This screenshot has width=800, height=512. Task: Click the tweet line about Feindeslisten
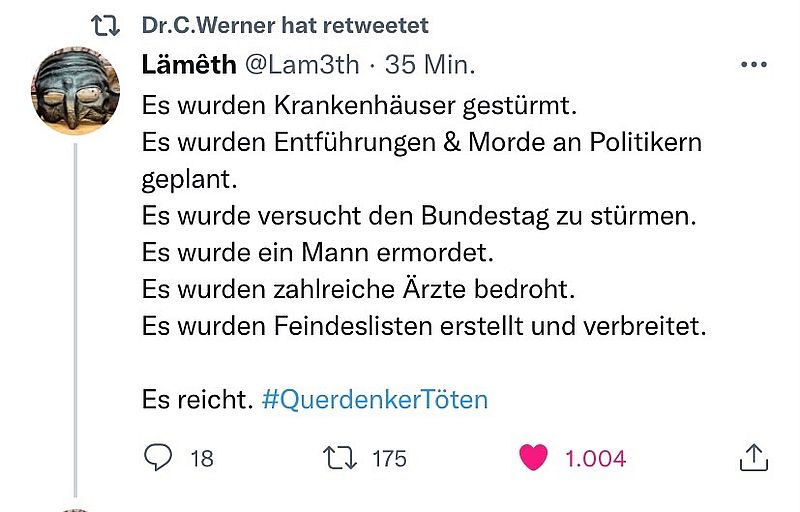(x=423, y=326)
